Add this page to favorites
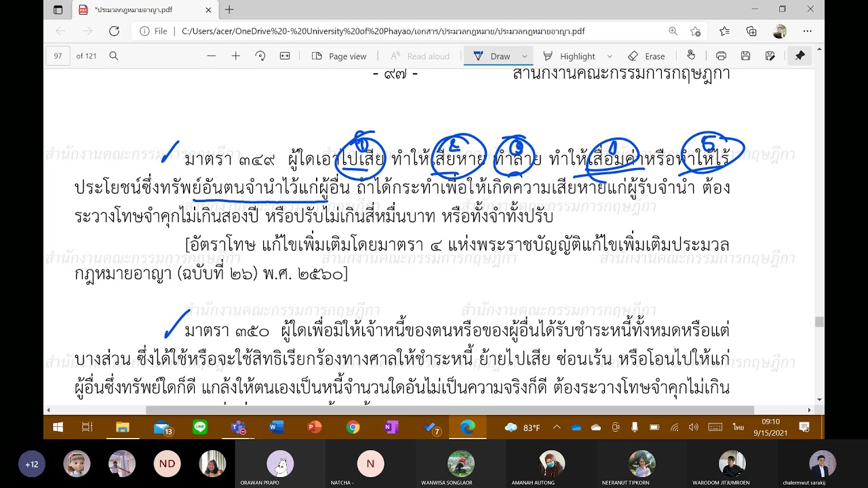 point(695,31)
